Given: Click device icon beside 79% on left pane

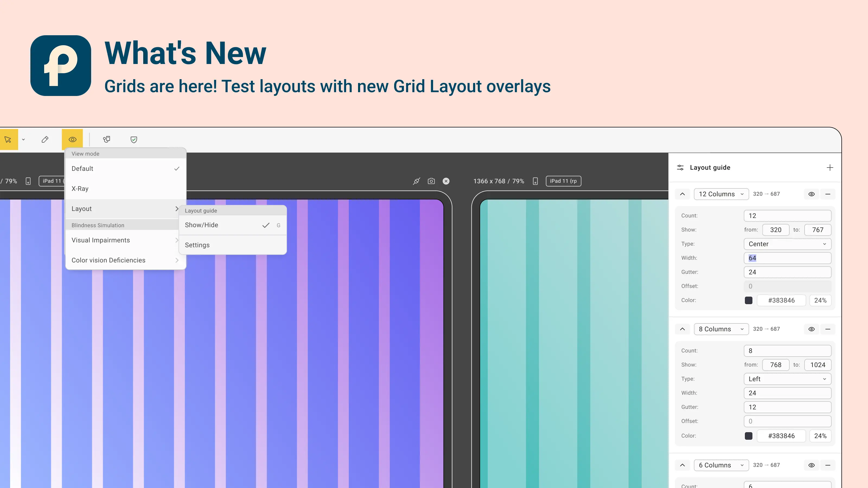Looking at the screenshot, I should tap(28, 181).
